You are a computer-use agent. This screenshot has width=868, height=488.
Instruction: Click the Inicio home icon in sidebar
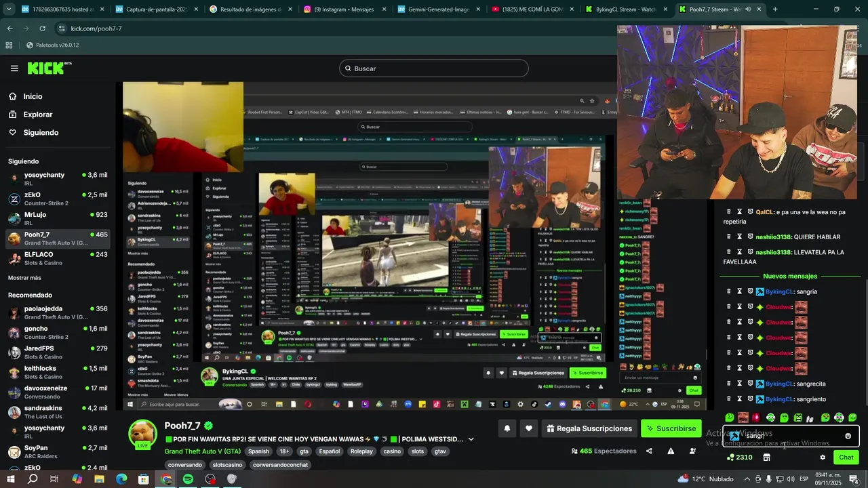(12, 96)
